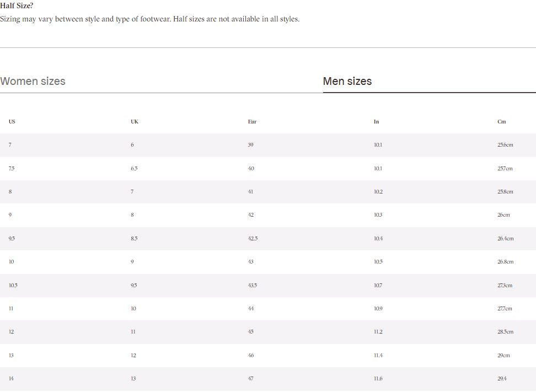Click the Eur 42.5 size cell

point(253,238)
